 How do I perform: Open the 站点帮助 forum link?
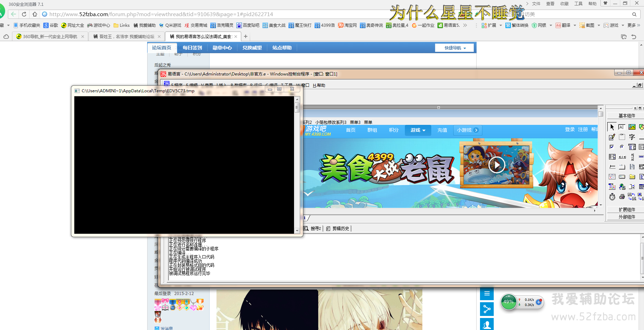coord(282,48)
